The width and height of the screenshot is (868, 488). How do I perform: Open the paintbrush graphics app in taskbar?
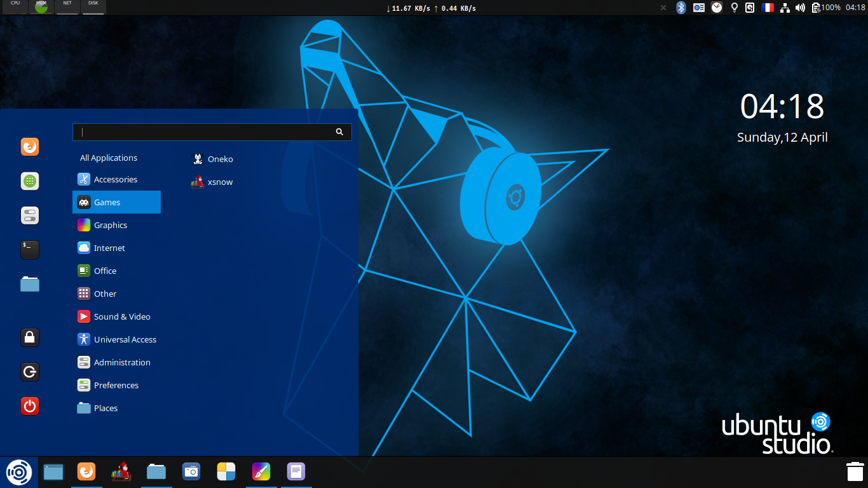(261, 471)
